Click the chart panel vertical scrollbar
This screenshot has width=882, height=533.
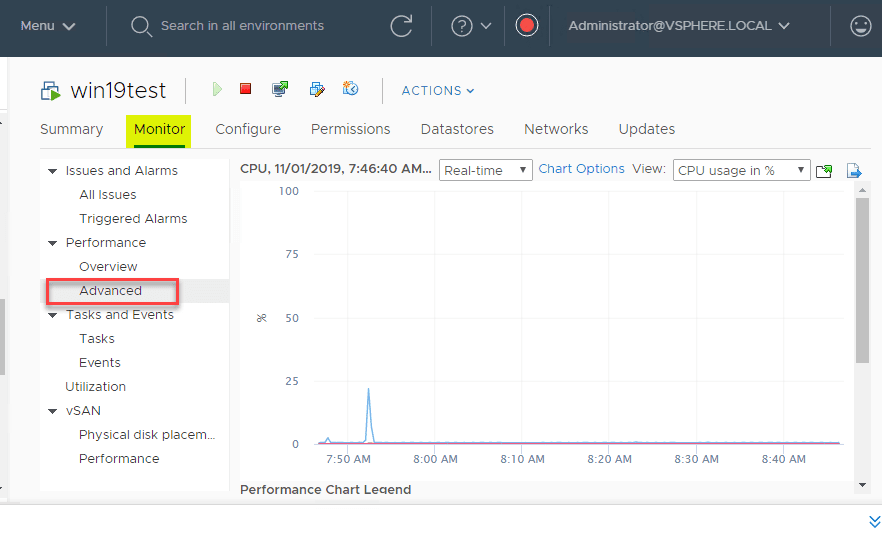click(862, 280)
